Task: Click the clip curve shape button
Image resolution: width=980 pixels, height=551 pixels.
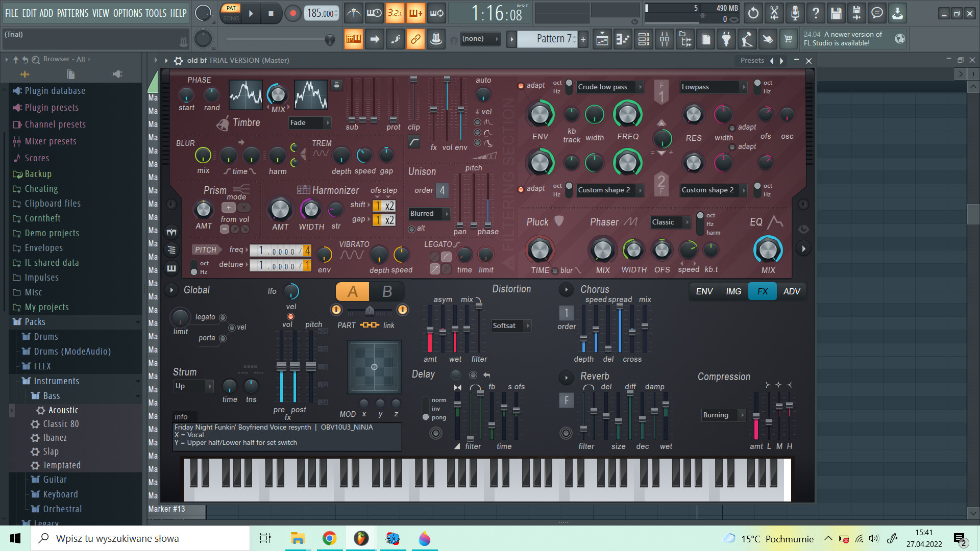Action: point(414,142)
